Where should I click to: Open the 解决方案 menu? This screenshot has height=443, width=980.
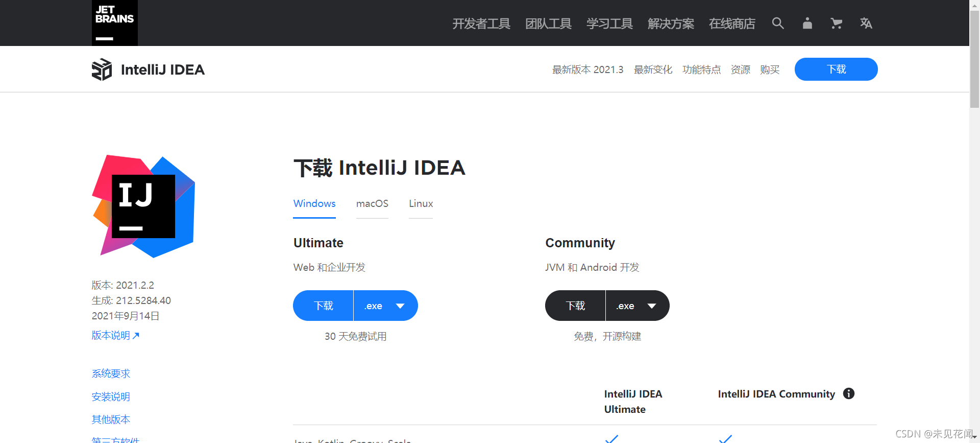tap(671, 24)
